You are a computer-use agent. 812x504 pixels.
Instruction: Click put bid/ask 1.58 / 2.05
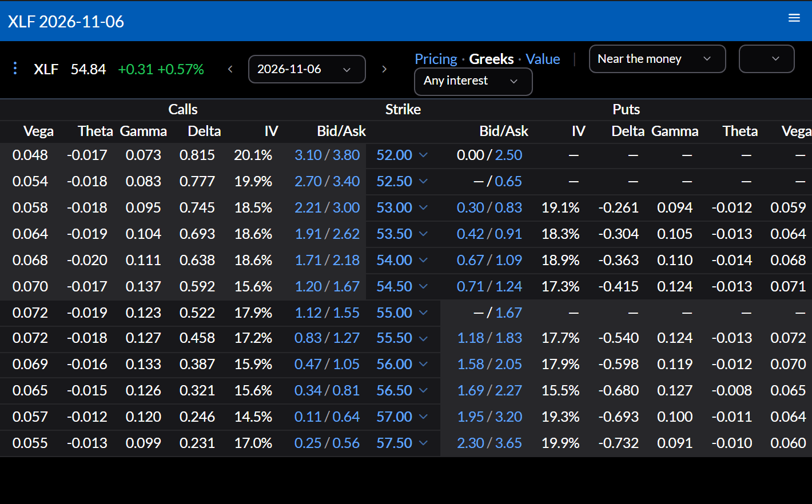pos(489,364)
